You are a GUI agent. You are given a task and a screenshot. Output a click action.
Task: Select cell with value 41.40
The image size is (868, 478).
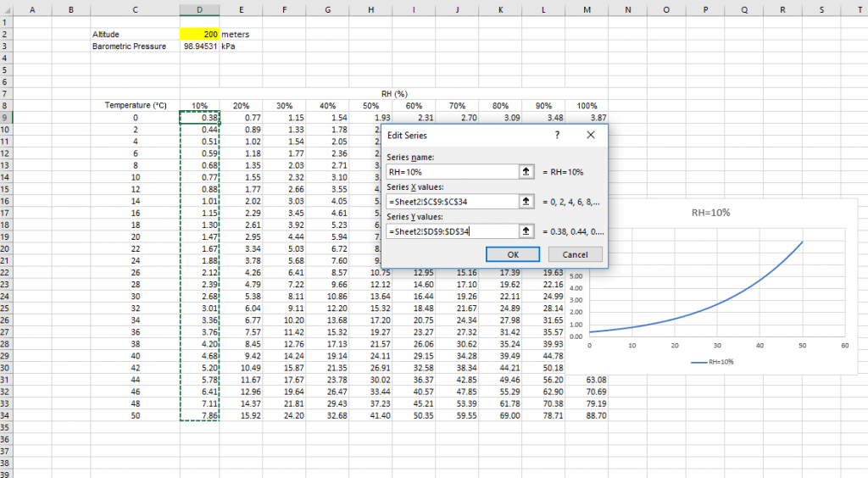370,415
